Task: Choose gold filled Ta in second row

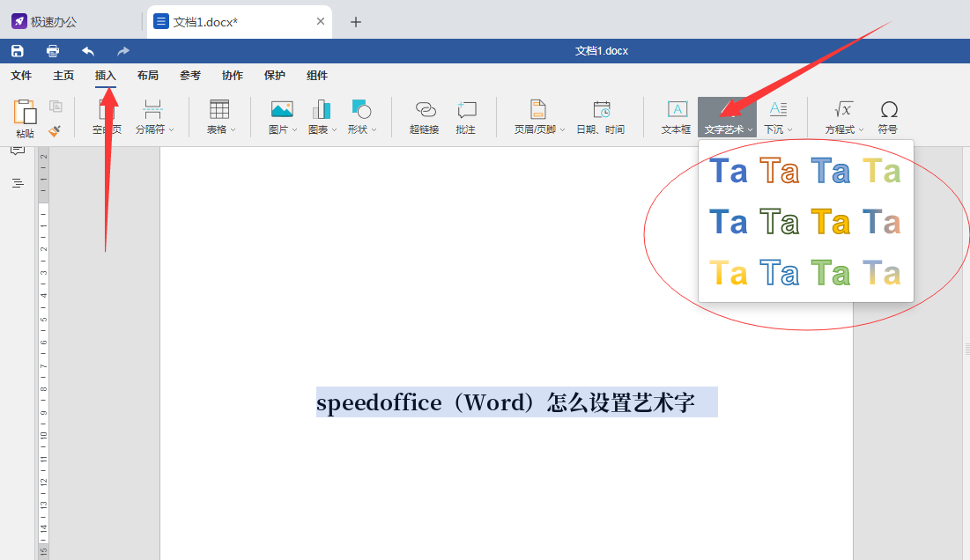Action: pos(830,222)
